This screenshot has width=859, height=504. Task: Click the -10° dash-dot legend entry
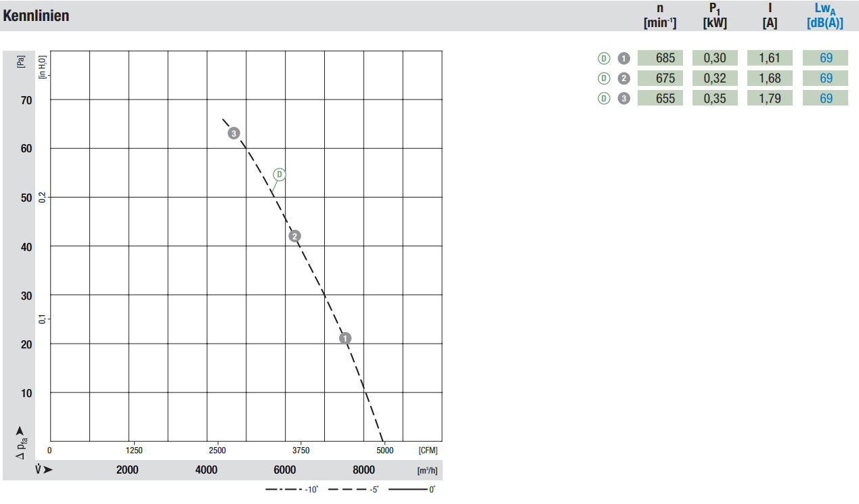[x=292, y=489]
